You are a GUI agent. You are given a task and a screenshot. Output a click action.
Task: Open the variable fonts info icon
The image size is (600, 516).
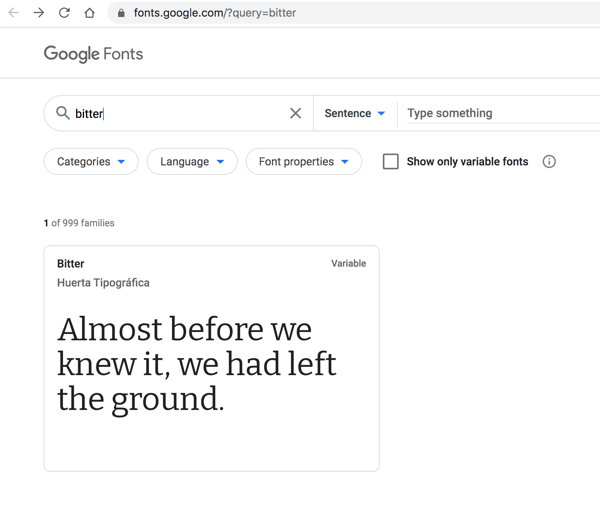549,162
